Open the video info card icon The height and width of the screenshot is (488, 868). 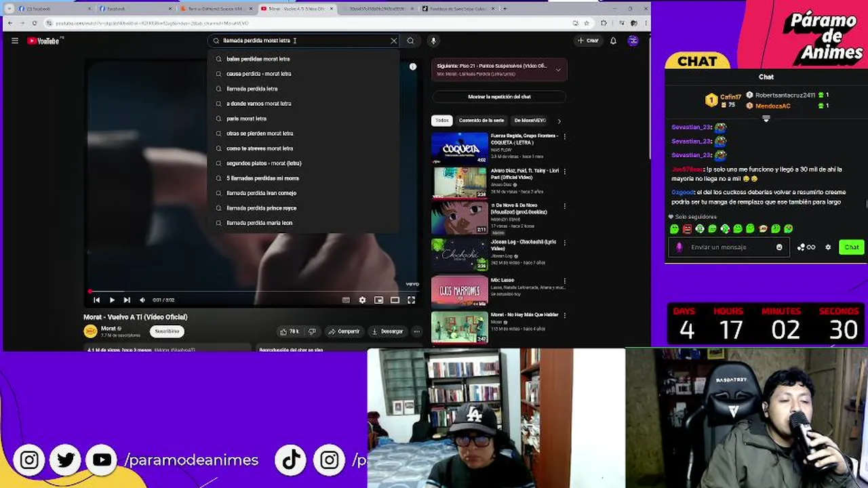(x=412, y=66)
